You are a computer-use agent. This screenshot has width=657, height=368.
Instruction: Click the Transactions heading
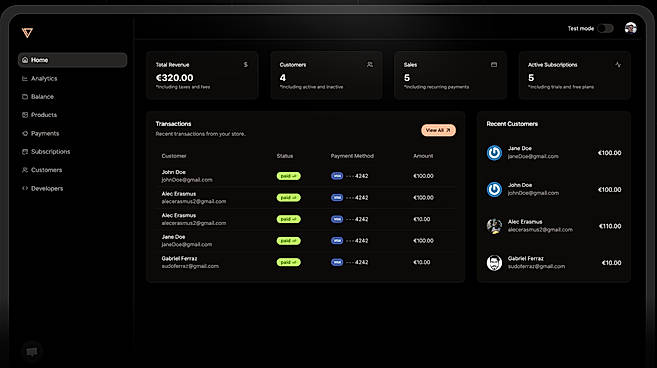coord(173,124)
